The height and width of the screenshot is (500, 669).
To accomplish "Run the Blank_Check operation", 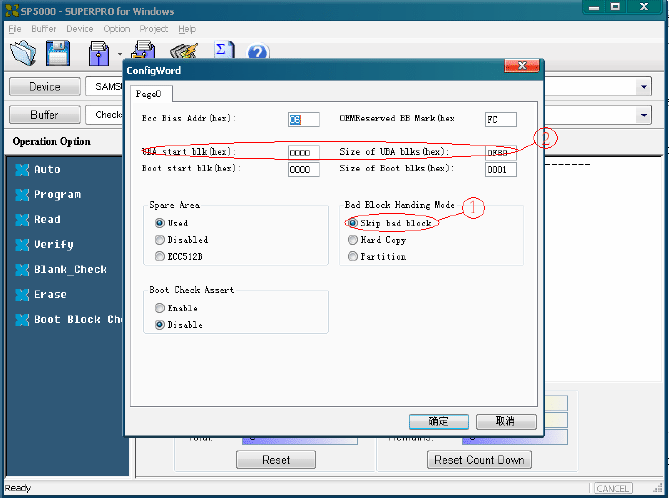I will 61,270.
